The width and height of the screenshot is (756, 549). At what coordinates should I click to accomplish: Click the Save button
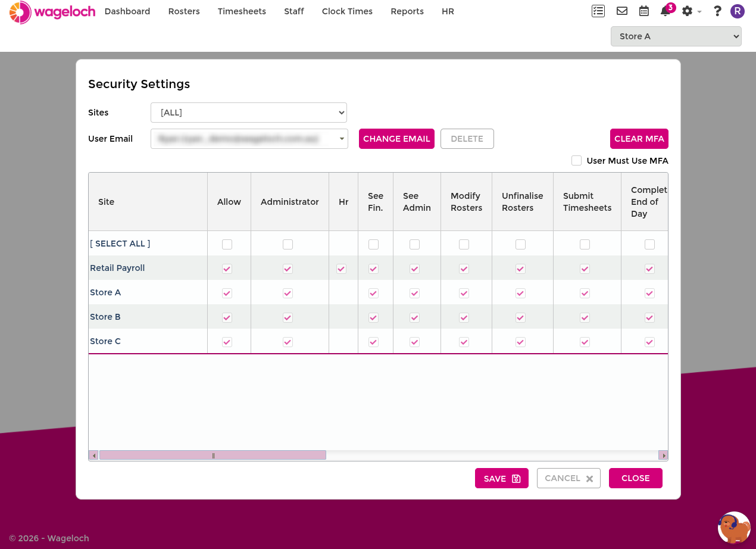coord(502,478)
